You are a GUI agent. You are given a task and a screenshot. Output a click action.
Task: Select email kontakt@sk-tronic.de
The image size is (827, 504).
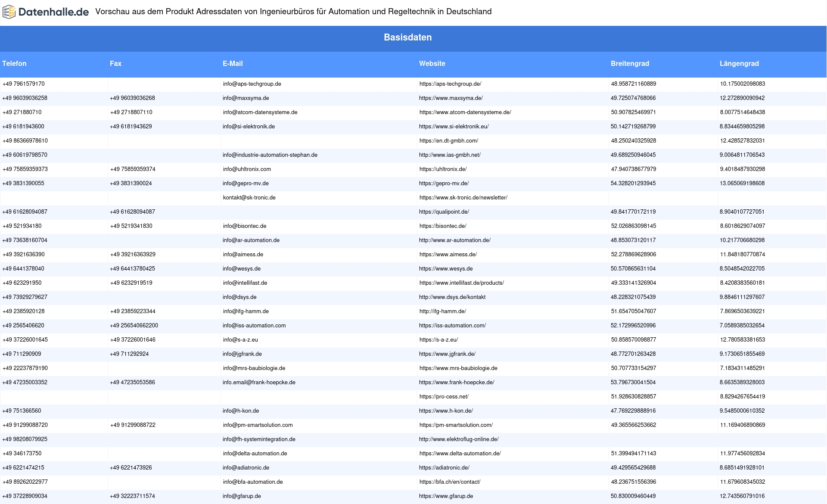pos(249,198)
